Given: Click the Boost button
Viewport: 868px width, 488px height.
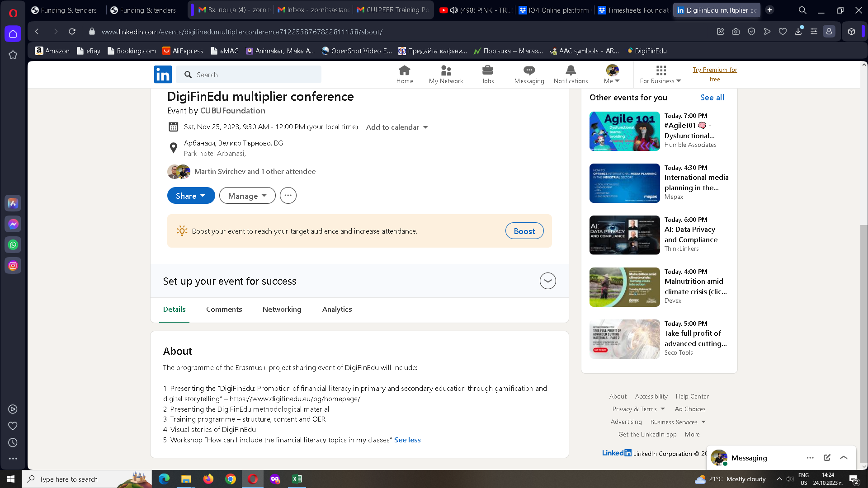Looking at the screenshot, I should click(524, 231).
